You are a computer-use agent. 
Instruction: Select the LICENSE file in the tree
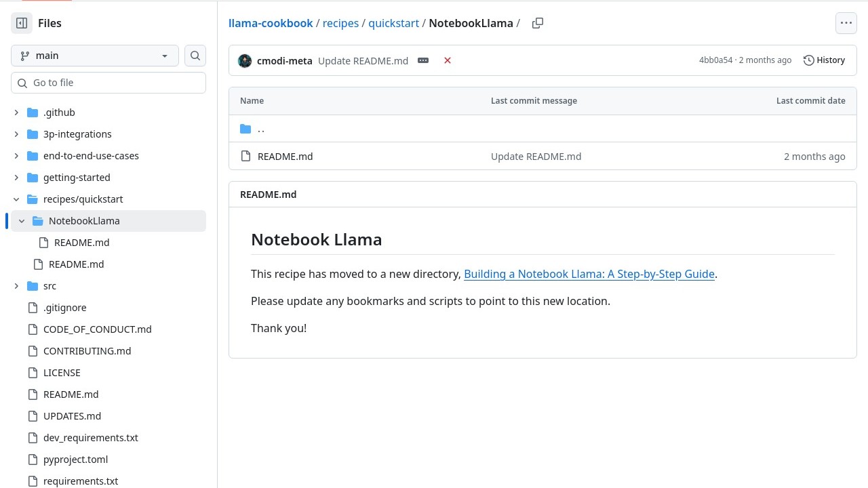coord(62,373)
